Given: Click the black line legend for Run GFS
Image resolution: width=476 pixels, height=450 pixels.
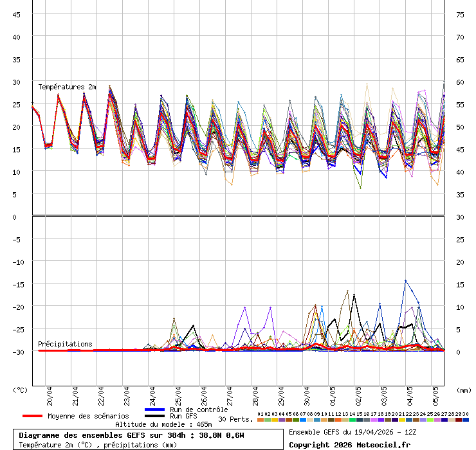Looking at the screenshot, I should (x=155, y=416).
